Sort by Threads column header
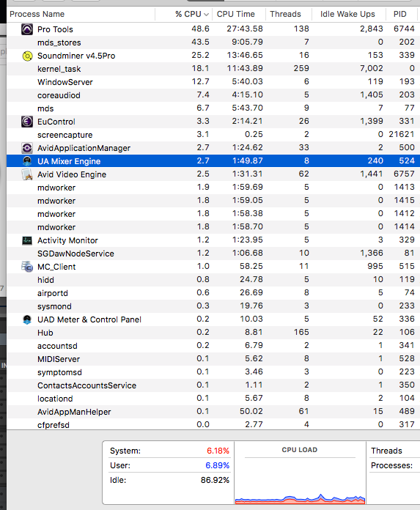Image resolution: width=420 pixels, height=510 pixels. tap(289, 14)
